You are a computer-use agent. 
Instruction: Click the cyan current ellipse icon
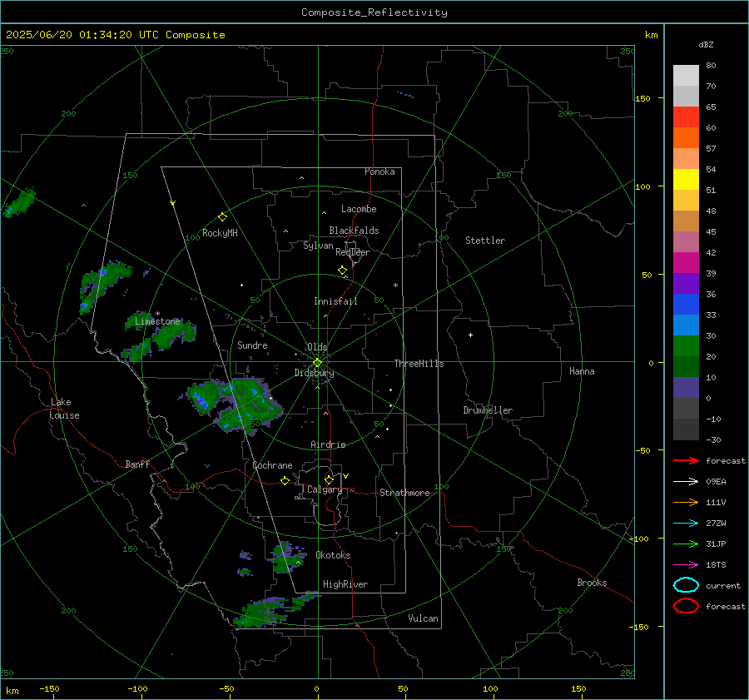[686, 585]
